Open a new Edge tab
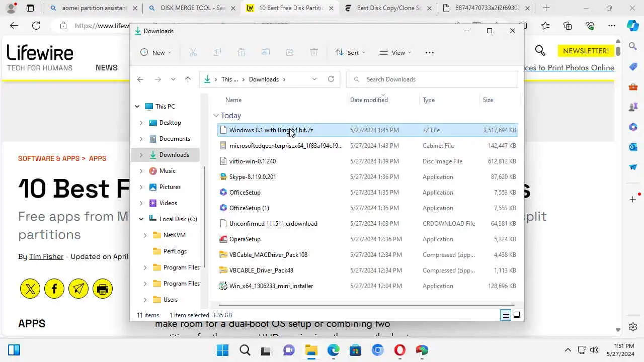644x362 pixels. pyautogui.click(x=546, y=8)
